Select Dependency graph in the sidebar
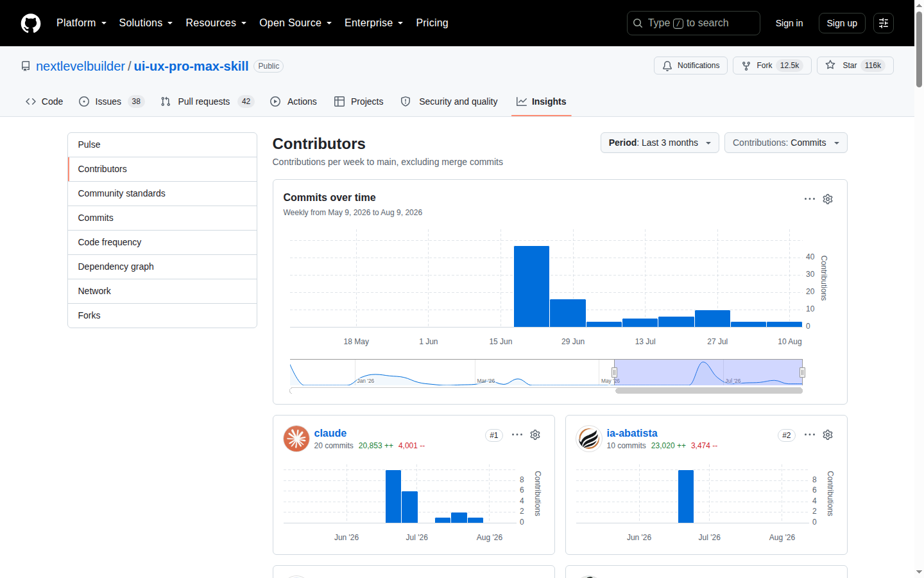 [x=162, y=267]
